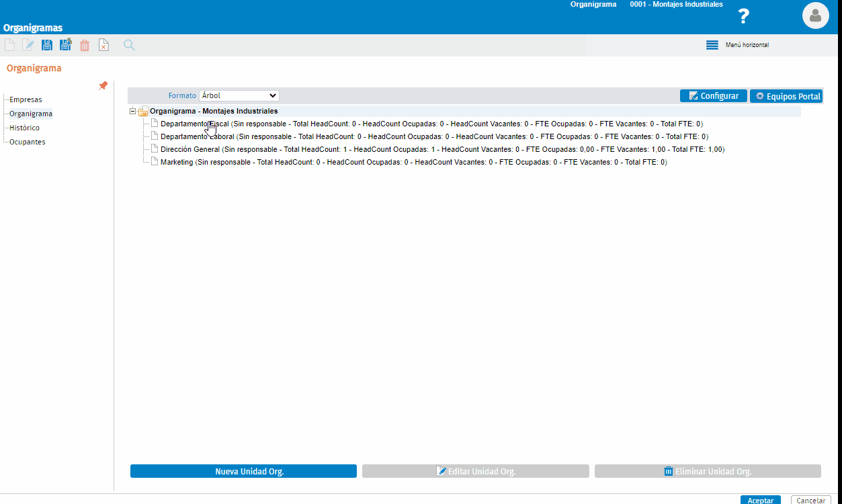Select Organigrama in the side menu
842x504 pixels.
(x=31, y=114)
